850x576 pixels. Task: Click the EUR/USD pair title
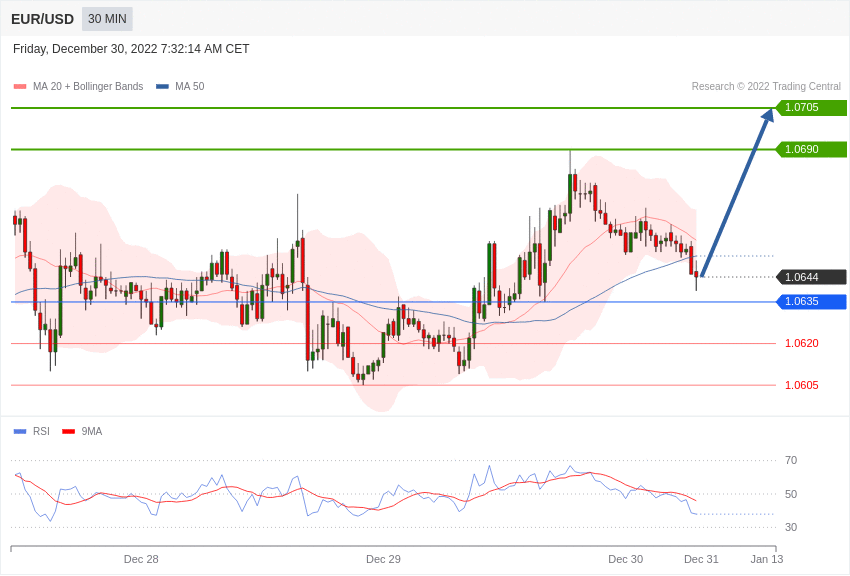(42, 20)
